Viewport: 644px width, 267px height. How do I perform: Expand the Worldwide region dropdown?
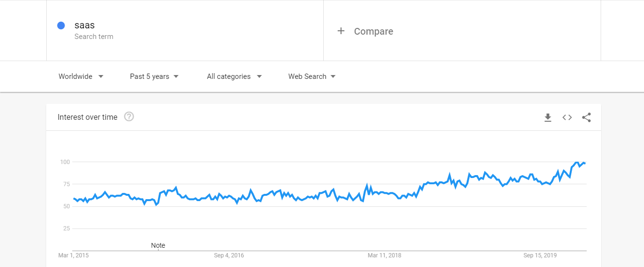pos(81,76)
